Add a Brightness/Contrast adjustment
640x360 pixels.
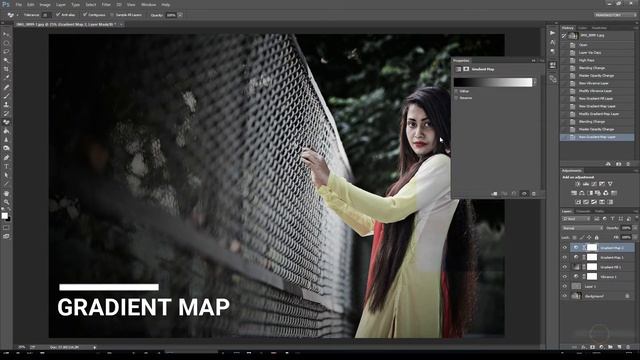pyautogui.click(x=578, y=184)
